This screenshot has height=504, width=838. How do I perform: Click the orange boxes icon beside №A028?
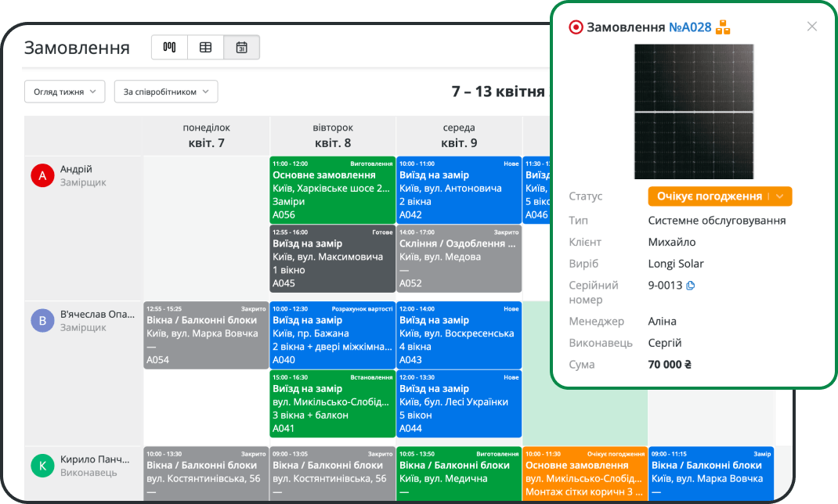(723, 27)
